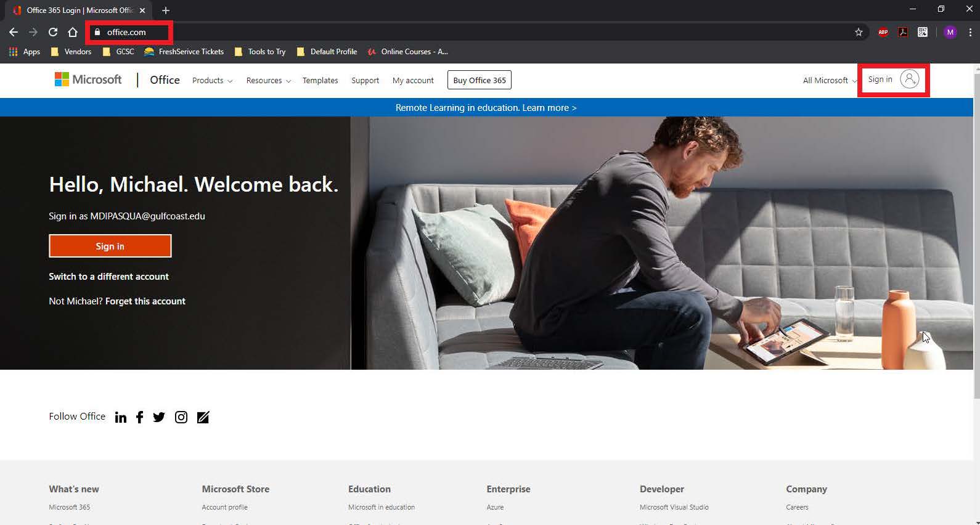
Task: Open Microsoft 365 footer link
Action: [x=70, y=507]
